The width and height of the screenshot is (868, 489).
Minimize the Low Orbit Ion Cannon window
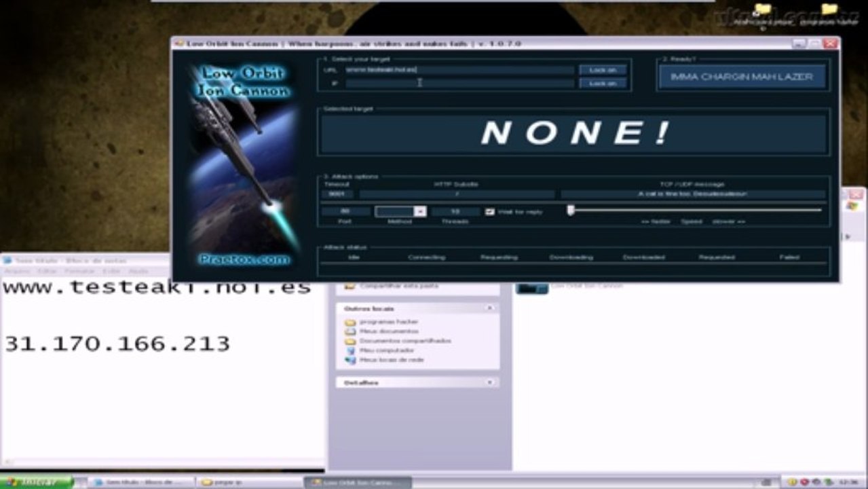(x=799, y=43)
